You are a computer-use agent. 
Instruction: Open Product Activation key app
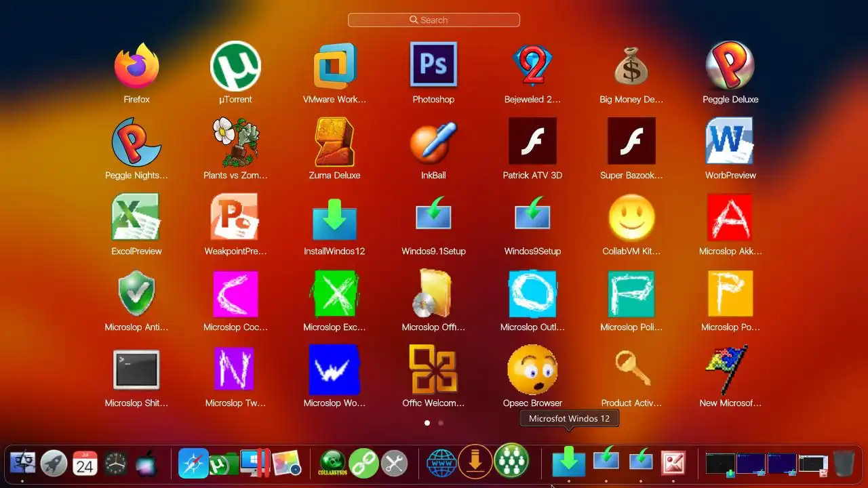[x=631, y=369]
